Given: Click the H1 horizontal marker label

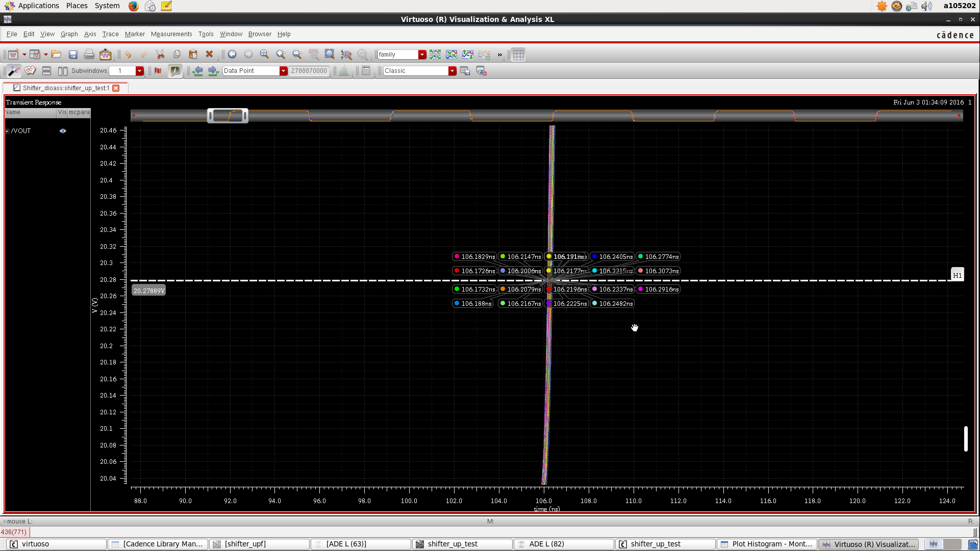Looking at the screenshot, I should click(957, 275).
